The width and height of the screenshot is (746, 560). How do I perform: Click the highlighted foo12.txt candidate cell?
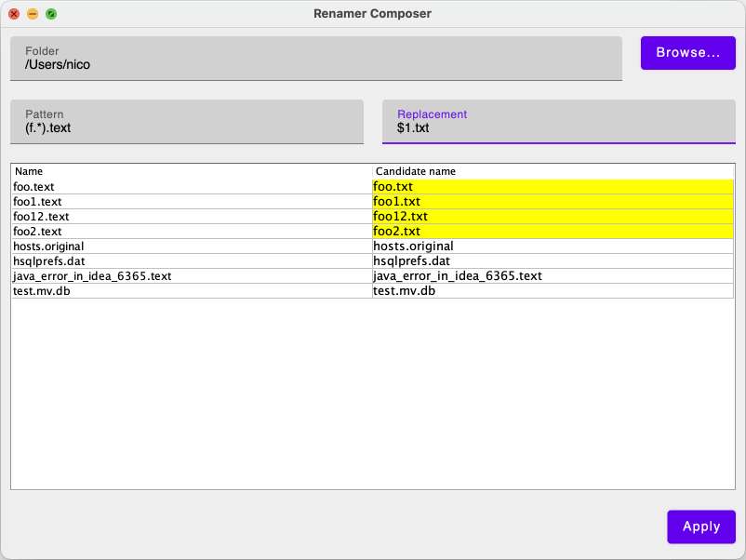(553, 217)
